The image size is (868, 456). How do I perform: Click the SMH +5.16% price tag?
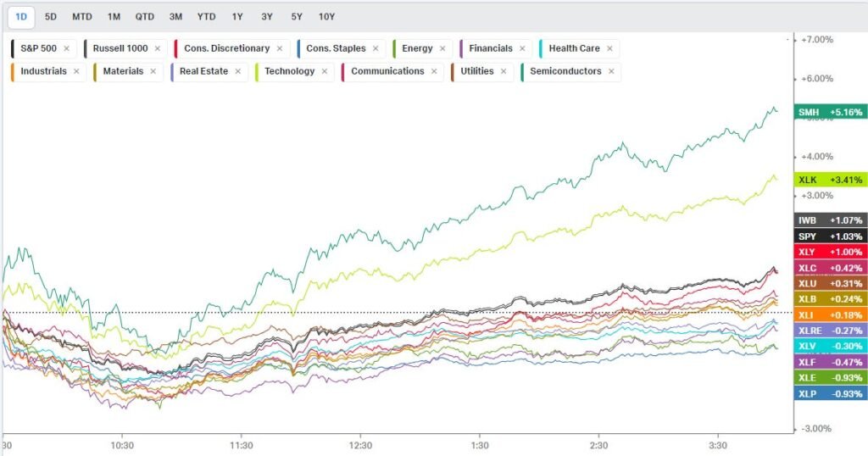pos(830,112)
